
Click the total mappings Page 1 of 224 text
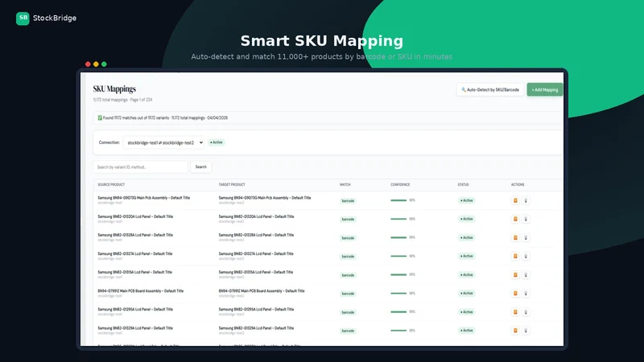tap(122, 100)
